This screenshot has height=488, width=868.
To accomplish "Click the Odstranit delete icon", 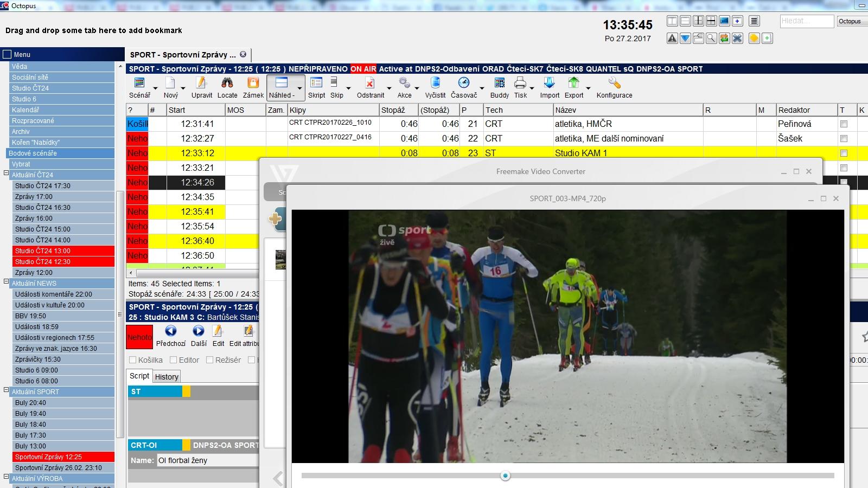I will 370,83.
